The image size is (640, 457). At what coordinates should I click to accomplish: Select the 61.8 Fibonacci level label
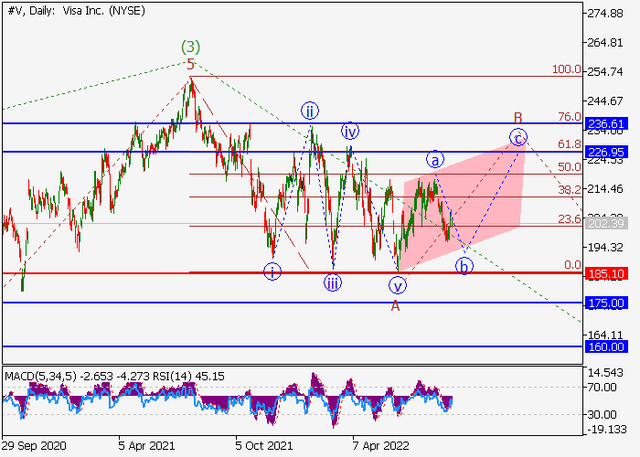[570, 145]
